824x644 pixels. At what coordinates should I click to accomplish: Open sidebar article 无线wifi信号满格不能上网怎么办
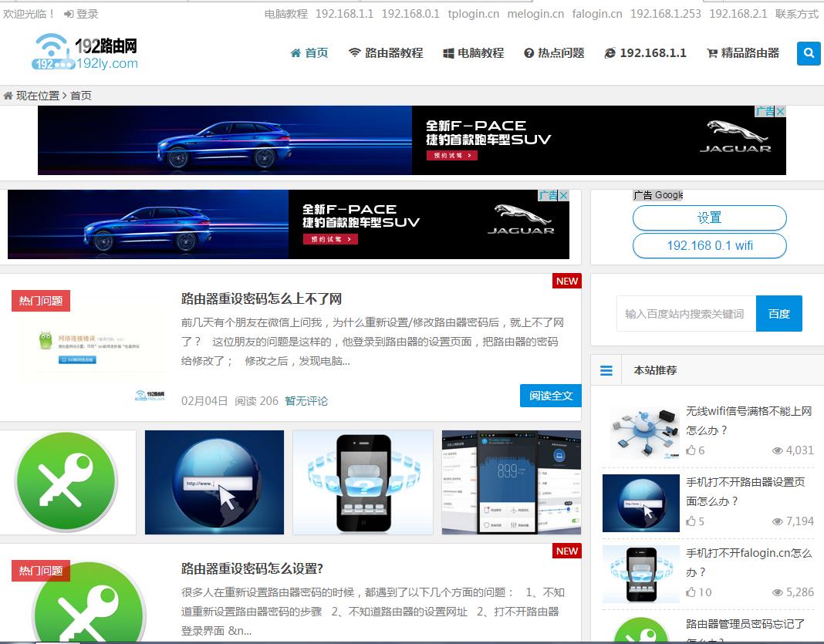749,421
